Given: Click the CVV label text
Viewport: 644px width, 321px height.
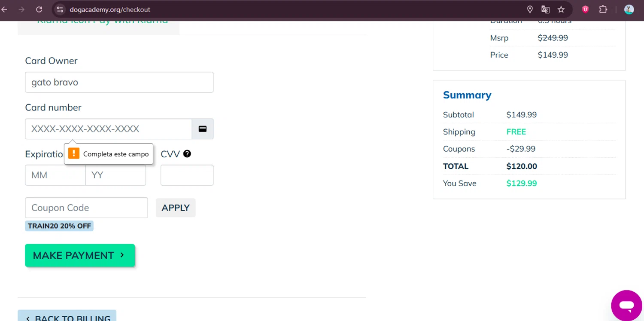Looking at the screenshot, I should coord(170,154).
